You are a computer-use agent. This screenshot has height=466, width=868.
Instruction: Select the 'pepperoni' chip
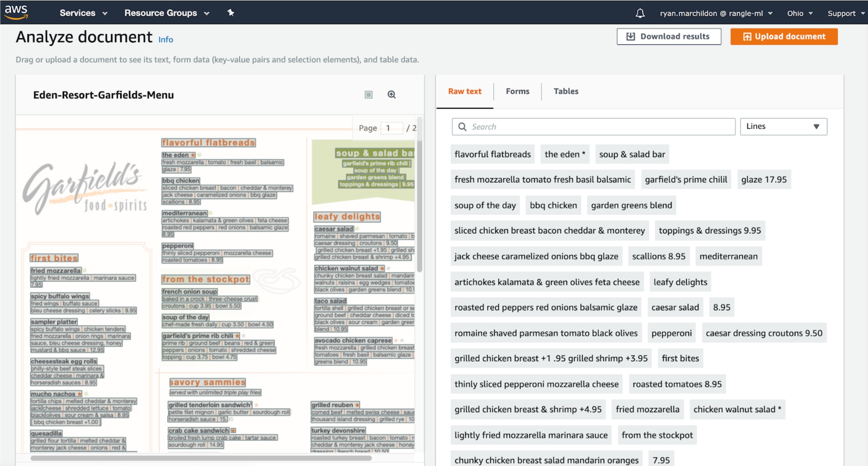(672, 333)
